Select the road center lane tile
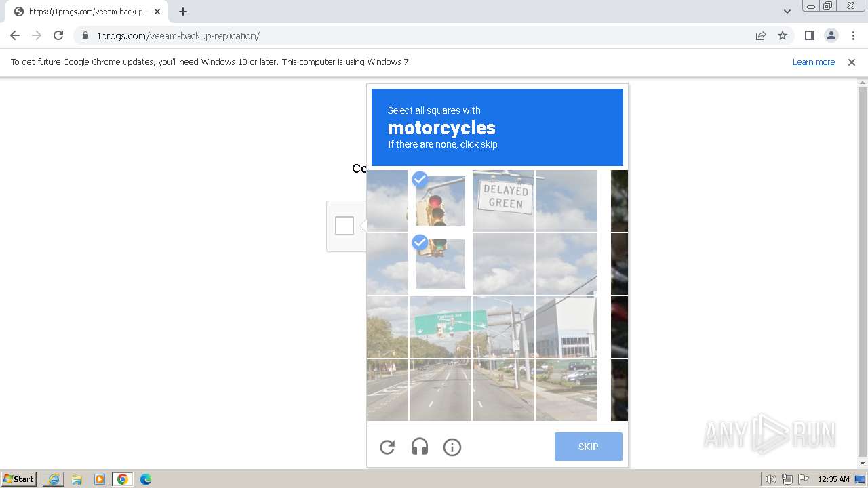The width and height of the screenshot is (868, 488). (440, 390)
